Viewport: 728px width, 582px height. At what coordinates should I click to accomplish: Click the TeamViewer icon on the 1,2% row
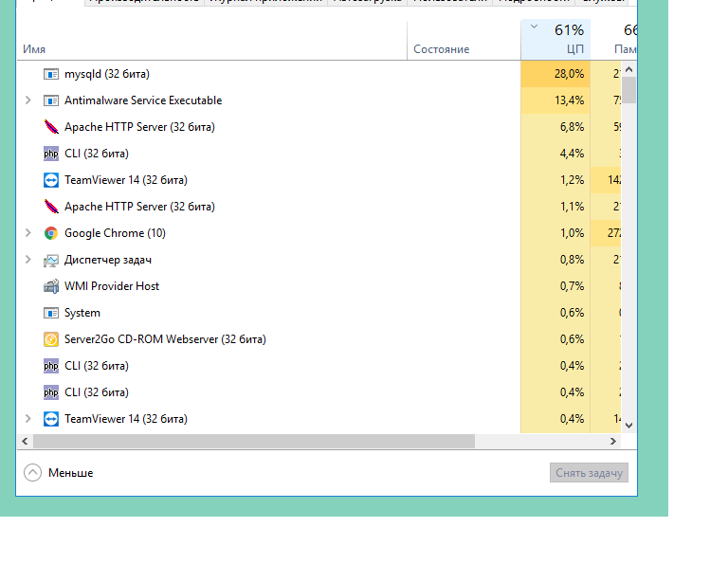(x=51, y=180)
